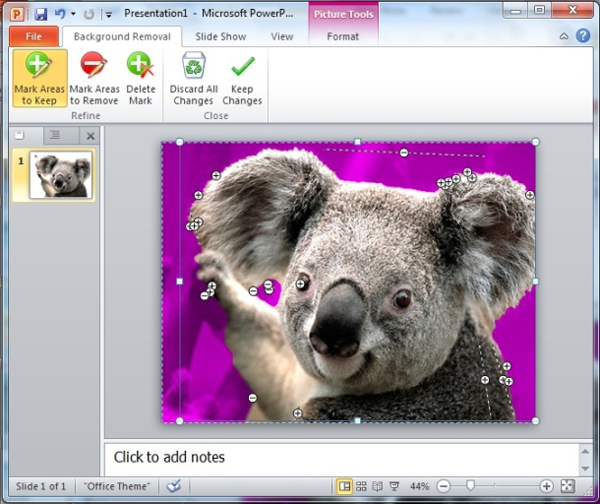Open the File tab
The height and width of the screenshot is (504, 600).
[x=34, y=36]
